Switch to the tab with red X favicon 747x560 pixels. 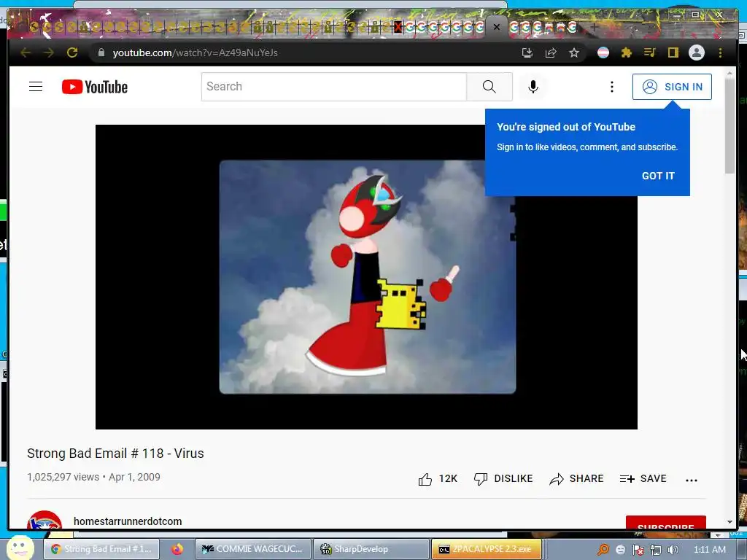point(398,27)
